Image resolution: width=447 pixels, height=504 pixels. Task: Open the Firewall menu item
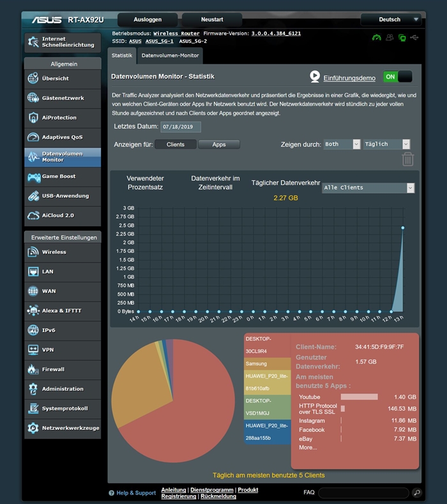tap(63, 369)
